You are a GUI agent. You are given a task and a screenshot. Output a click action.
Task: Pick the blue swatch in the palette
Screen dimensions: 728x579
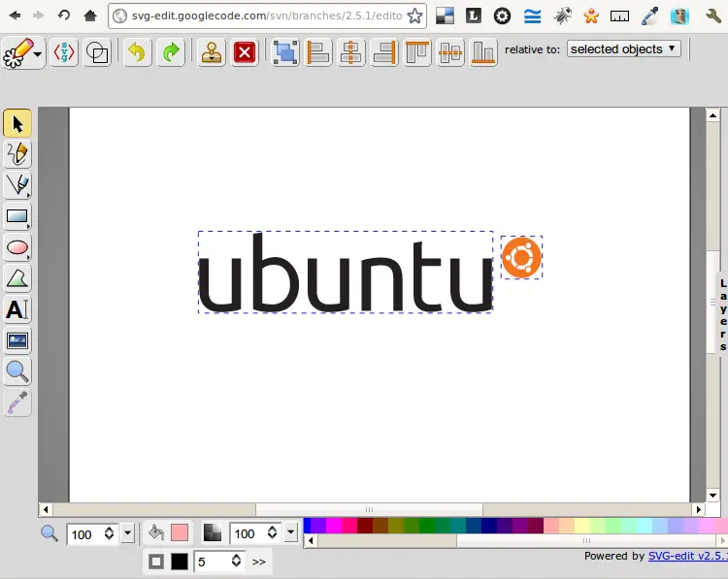point(307,526)
